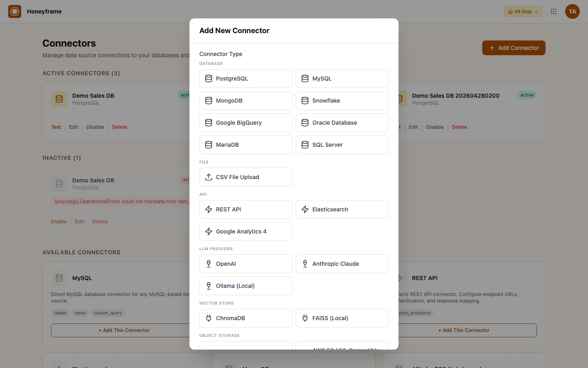Click the plug icon on FAISS (Local)
The height and width of the screenshot is (368, 588).
point(305,318)
